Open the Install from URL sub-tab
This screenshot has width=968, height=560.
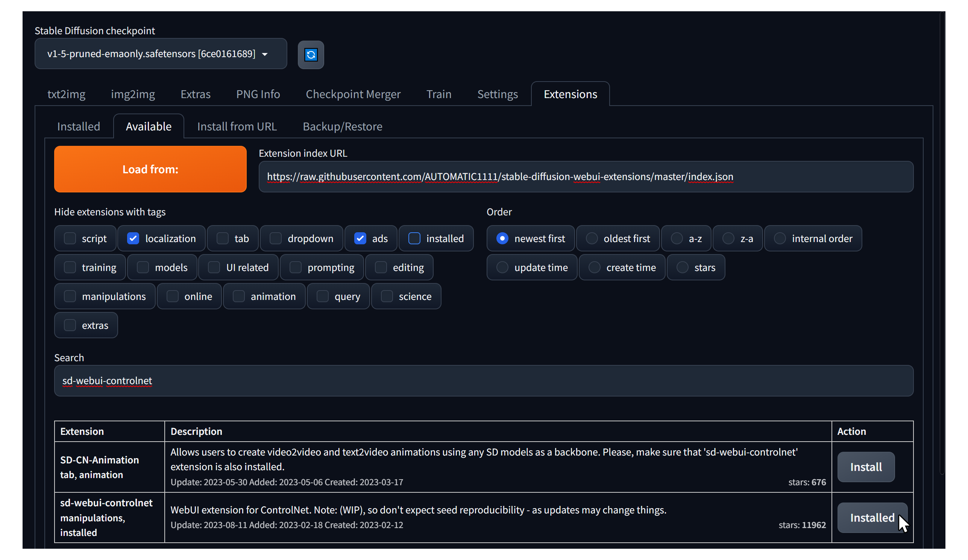[237, 126]
